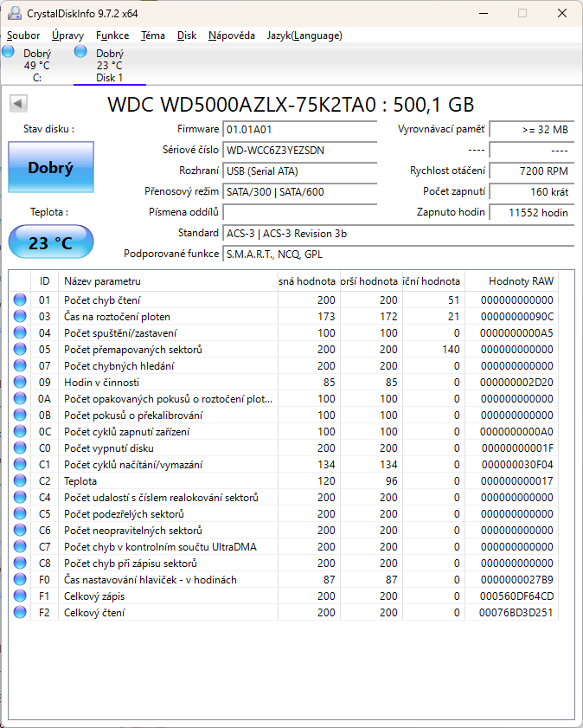The width and height of the screenshot is (583, 728).
Task: Select the Disk 1 tab at 23 °C
Action: click(110, 65)
